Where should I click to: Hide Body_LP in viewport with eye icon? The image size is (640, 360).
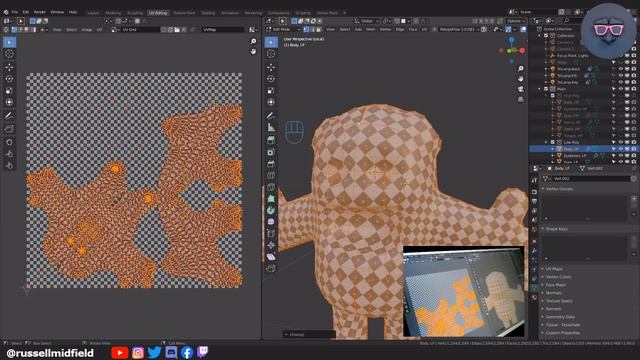[621, 149]
